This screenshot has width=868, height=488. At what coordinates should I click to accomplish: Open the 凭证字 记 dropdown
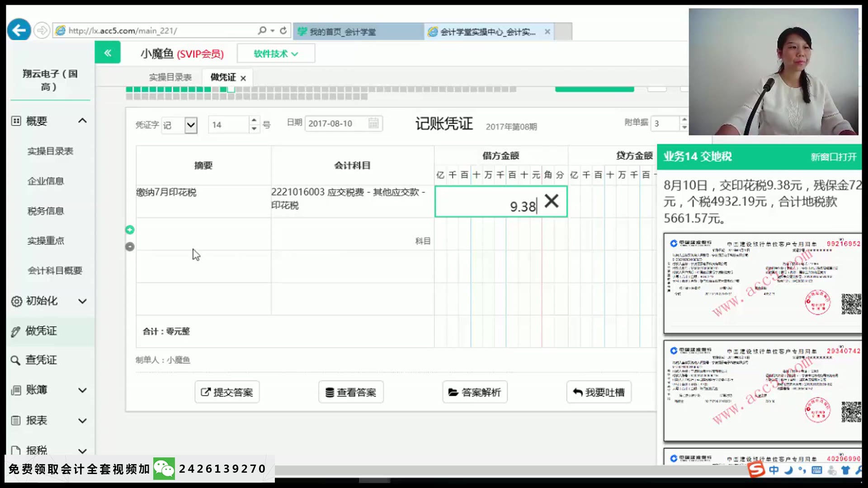[x=191, y=125]
